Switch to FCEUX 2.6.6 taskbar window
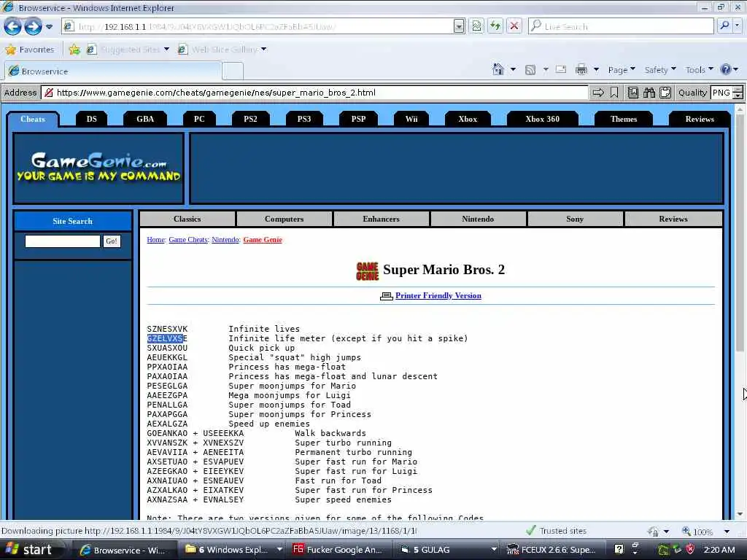Viewport: 747px width, 560px height. tap(551, 550)
